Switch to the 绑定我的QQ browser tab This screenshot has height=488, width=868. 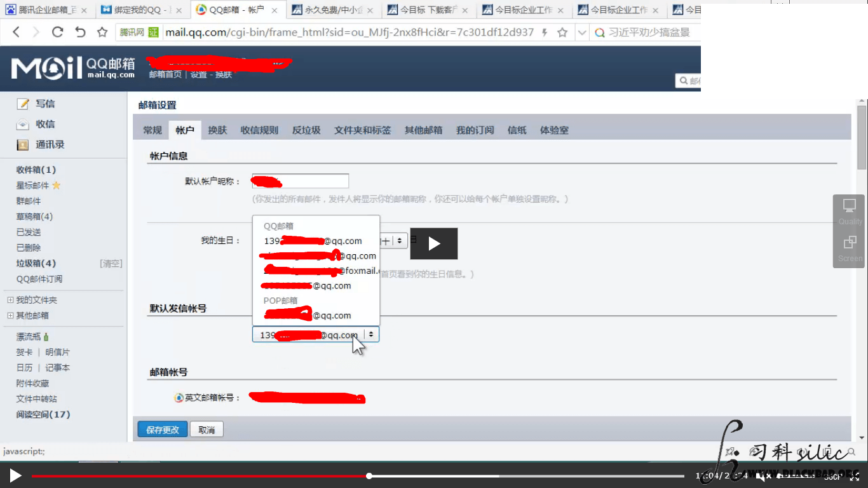coord(143,10)
